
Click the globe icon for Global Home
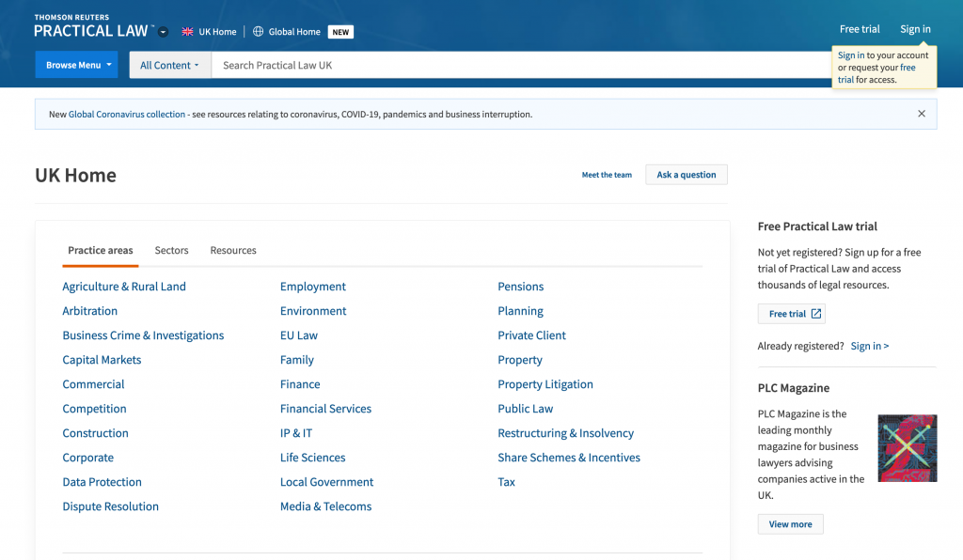258,32
